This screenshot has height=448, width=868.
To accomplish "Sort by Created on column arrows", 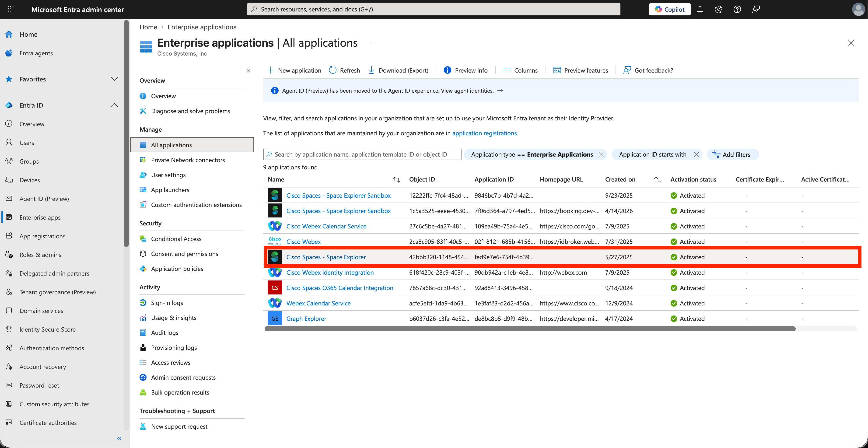I will point(658,179).
